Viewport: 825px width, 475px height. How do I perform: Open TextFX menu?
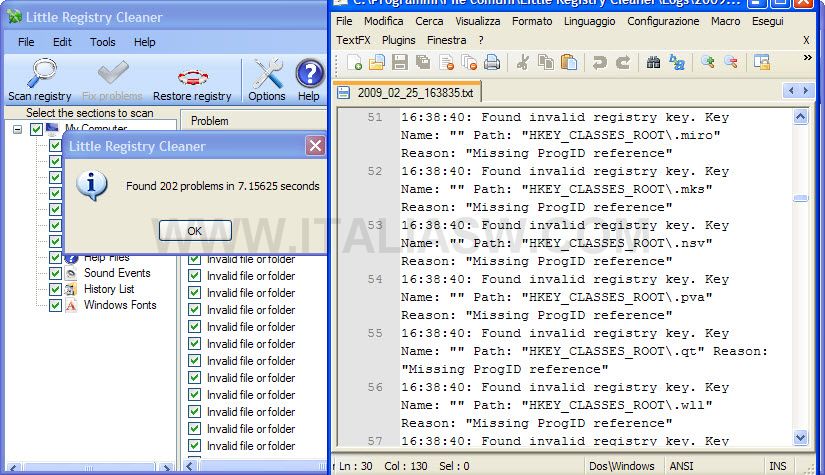(x=353, y=40)
